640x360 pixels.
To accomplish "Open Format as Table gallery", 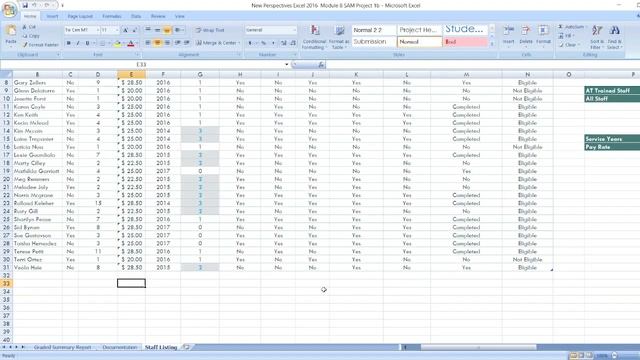I will (x=339, y=37).
